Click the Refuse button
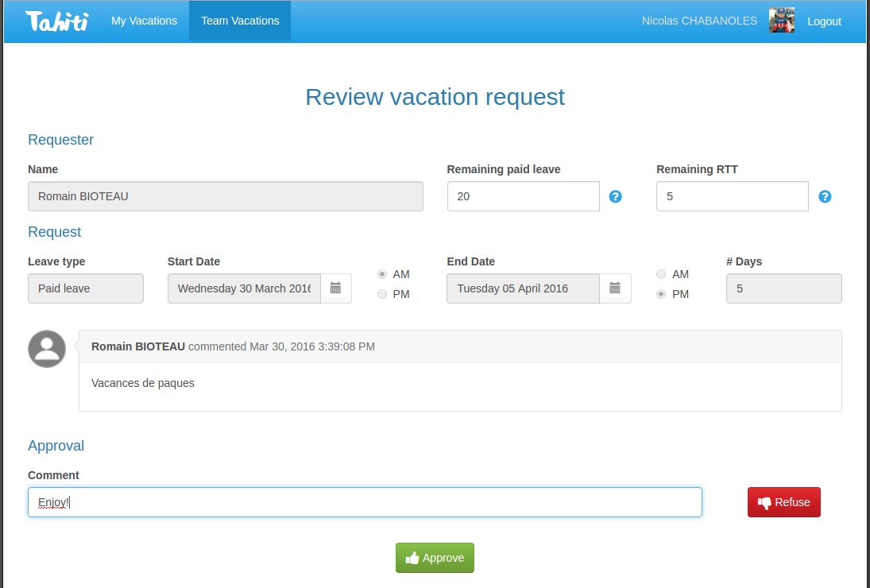 click(784, 501)
